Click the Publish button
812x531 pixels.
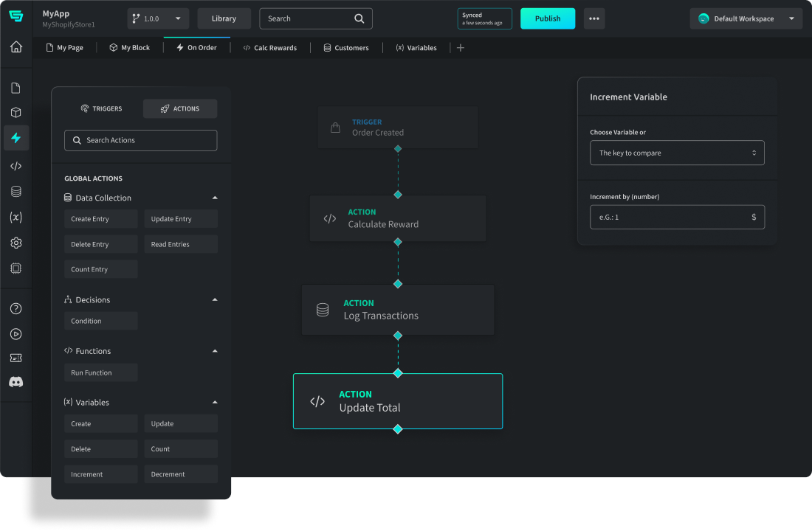click(548, 18)
